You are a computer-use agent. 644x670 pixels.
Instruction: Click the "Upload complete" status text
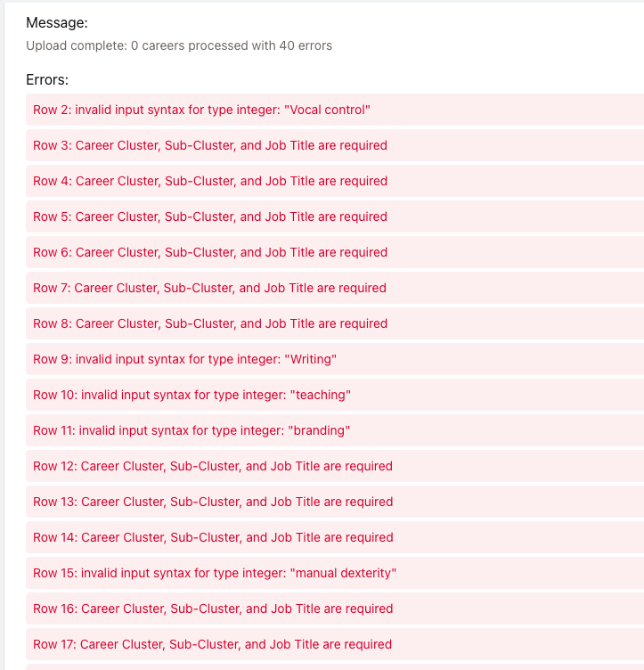[179, 45]
